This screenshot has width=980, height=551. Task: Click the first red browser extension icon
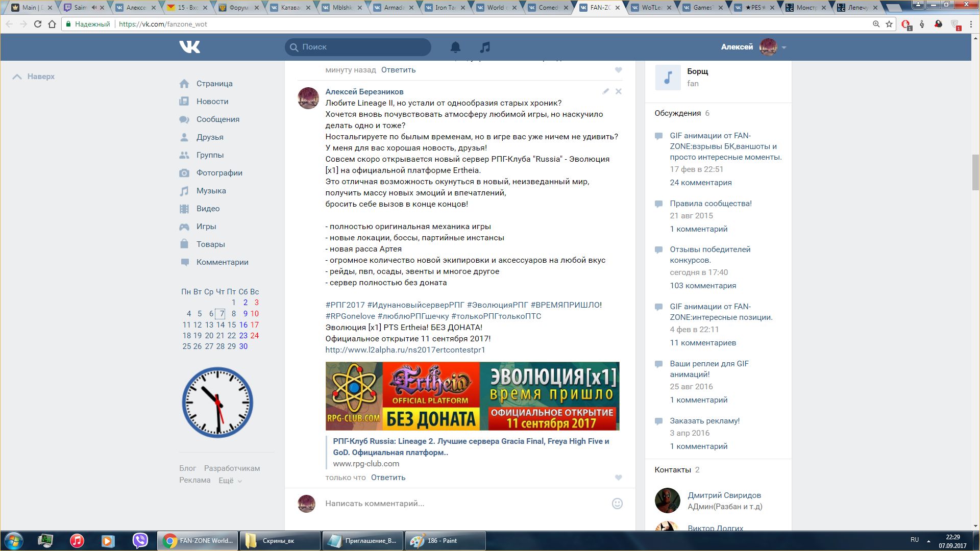coord(906,24)
